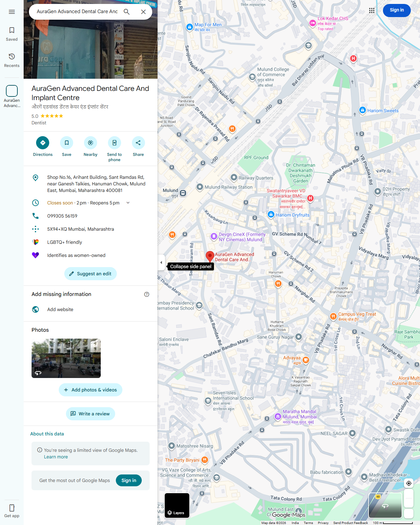Image resolution: width=420 pixels, height=525 pixels.
Task: Open the Street View imagery thumbnail
Action: click(385, 505)
